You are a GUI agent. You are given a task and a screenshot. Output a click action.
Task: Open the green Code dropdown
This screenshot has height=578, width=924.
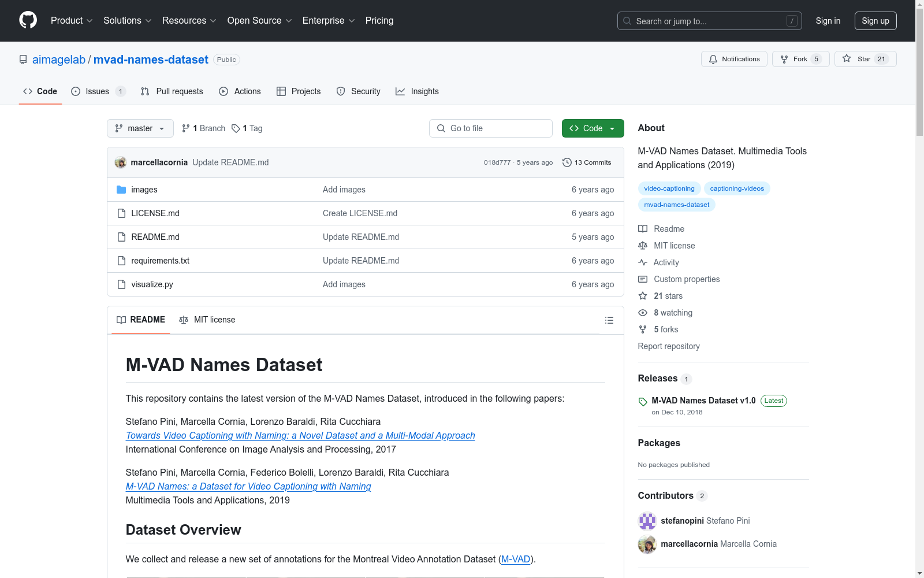point(593,128)
